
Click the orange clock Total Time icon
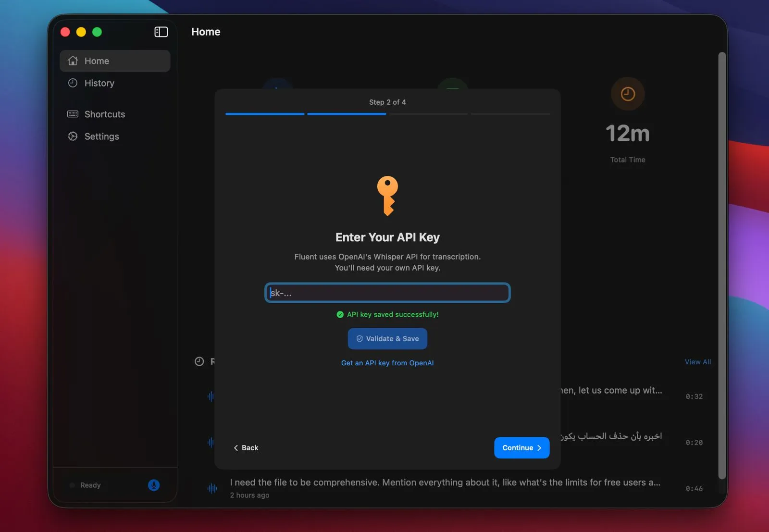click(627, 94)
